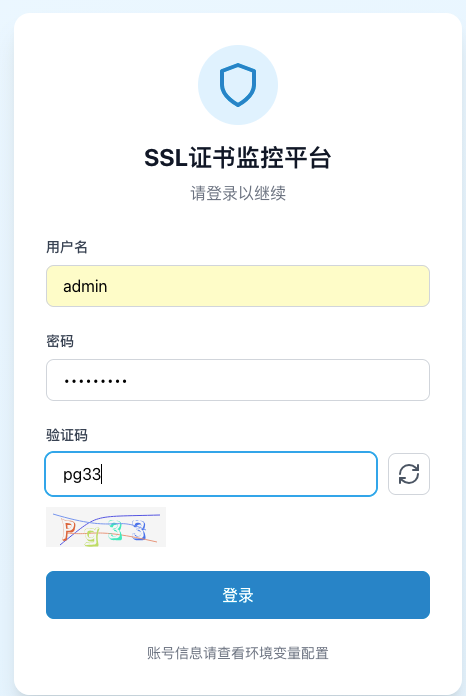Click the blue digit 3 in the captcha

[x=139, y=530]
